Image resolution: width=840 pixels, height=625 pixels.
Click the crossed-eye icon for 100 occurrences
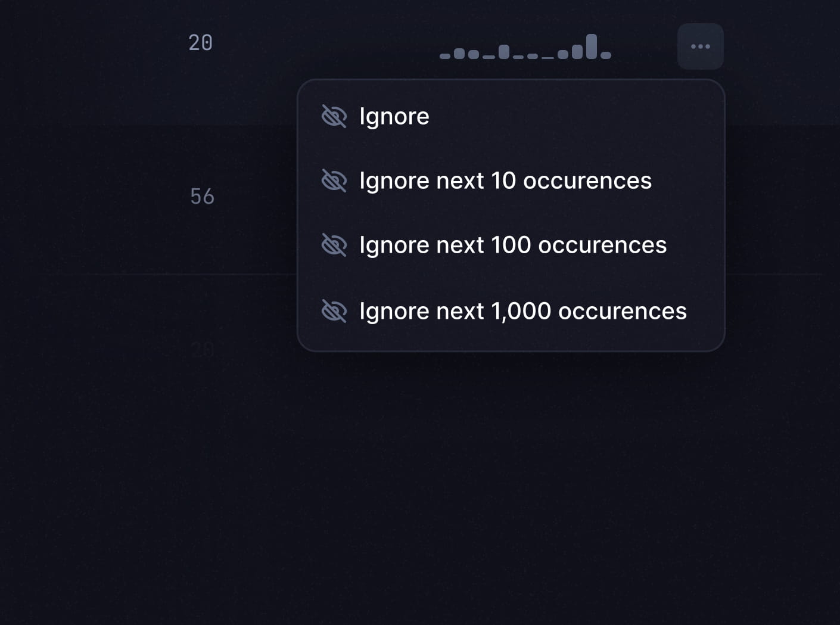[x=334, y=245]
